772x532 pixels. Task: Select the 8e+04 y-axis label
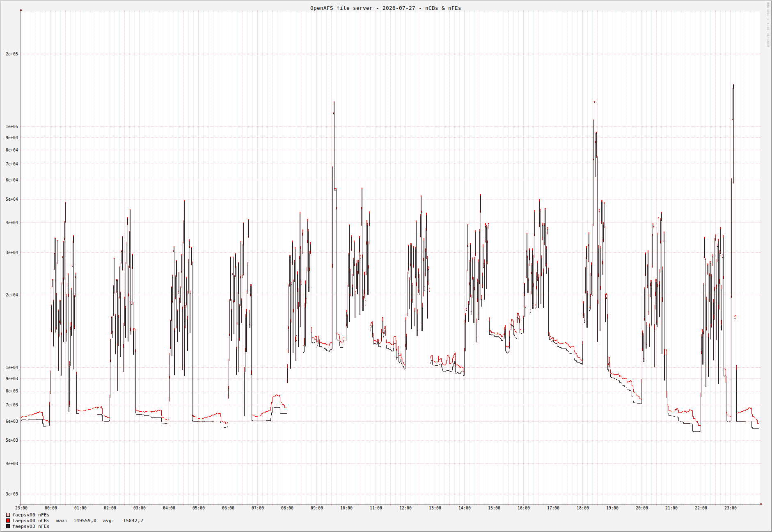pyautogui.click(x=12, y=150)
